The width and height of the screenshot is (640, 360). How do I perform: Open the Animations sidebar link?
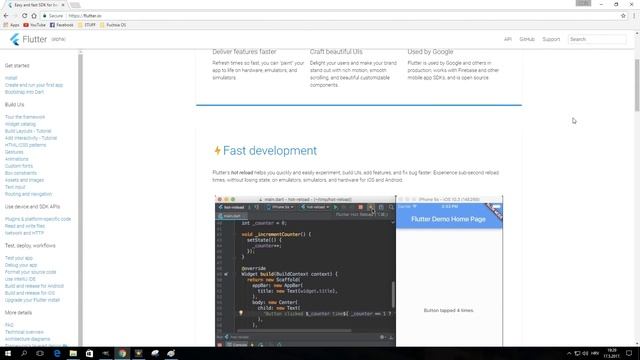click(16, 159)
